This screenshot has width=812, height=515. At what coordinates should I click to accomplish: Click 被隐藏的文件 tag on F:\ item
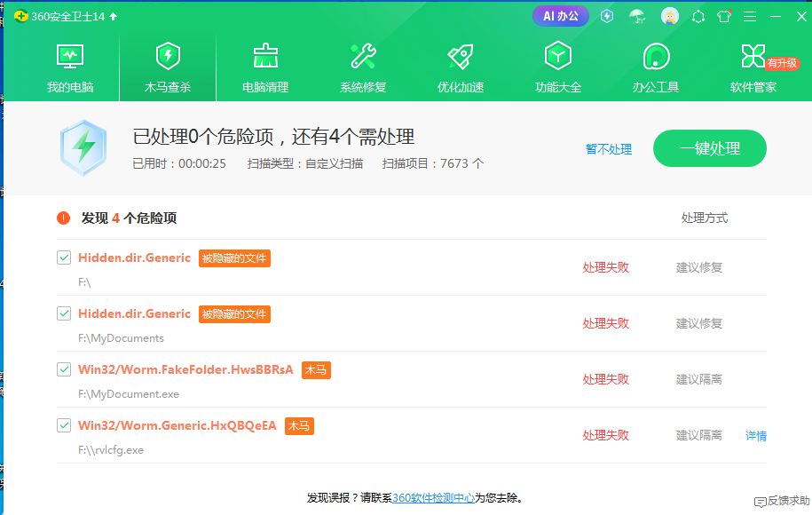tap(234, 258)
